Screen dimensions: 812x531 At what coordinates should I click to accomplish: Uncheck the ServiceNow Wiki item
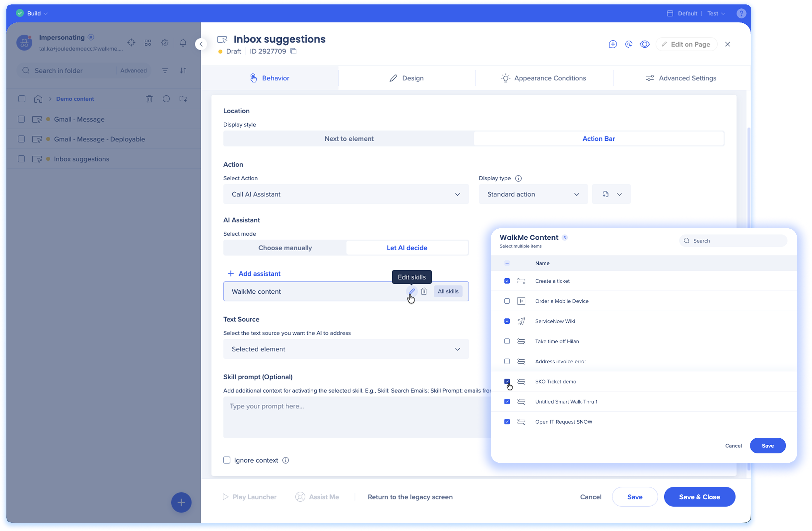coord(507,321)
